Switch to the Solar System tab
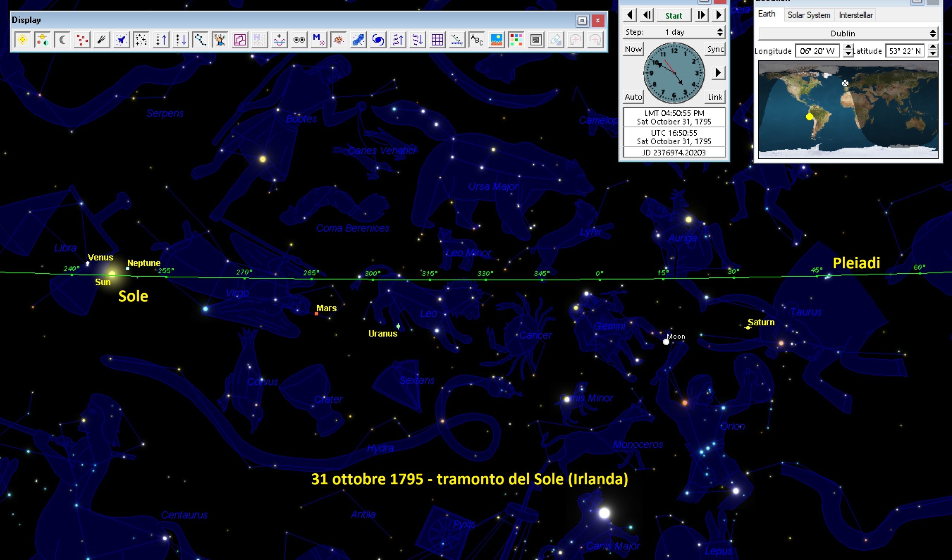Viewport: 952px width, 560px height. coord(809,15)
